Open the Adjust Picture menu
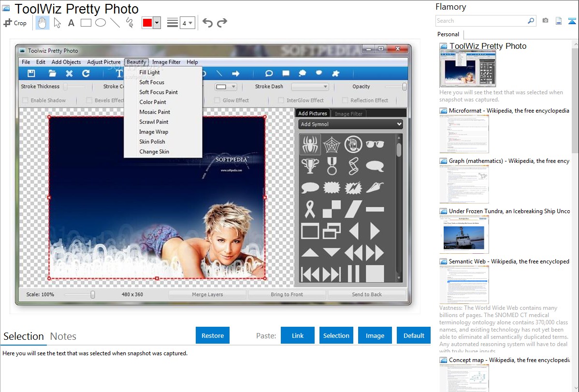579x392 pixels. tap(104, 62)
